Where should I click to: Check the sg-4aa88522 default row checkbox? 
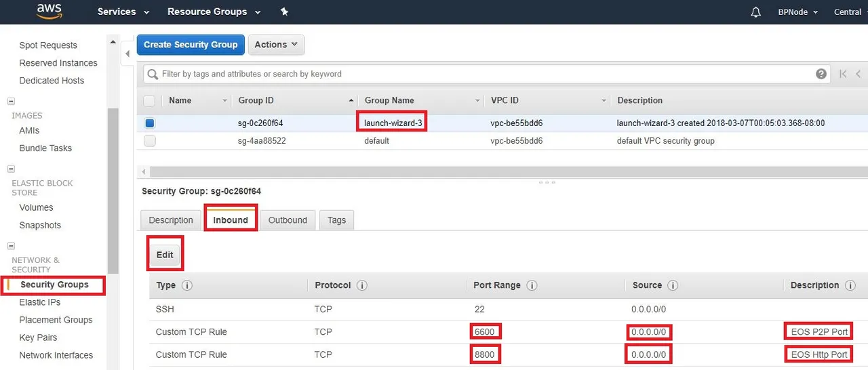(150, 141)
